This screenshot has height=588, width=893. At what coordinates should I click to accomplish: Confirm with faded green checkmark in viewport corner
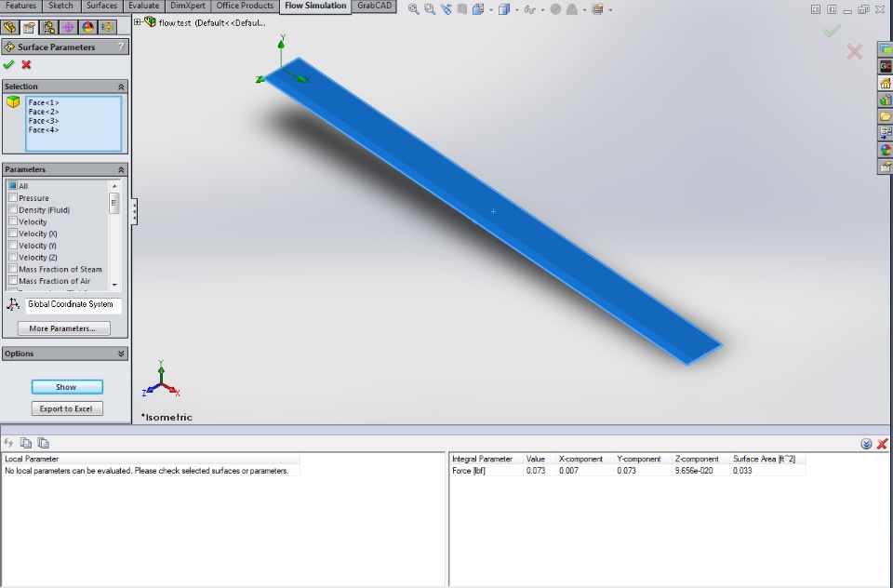(x=832, y=30)
